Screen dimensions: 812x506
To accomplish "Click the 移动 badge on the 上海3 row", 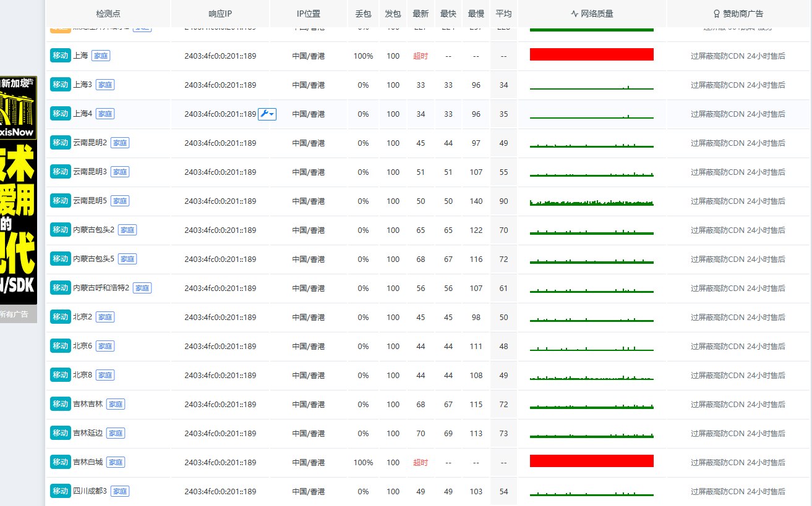I will (60, 85).
